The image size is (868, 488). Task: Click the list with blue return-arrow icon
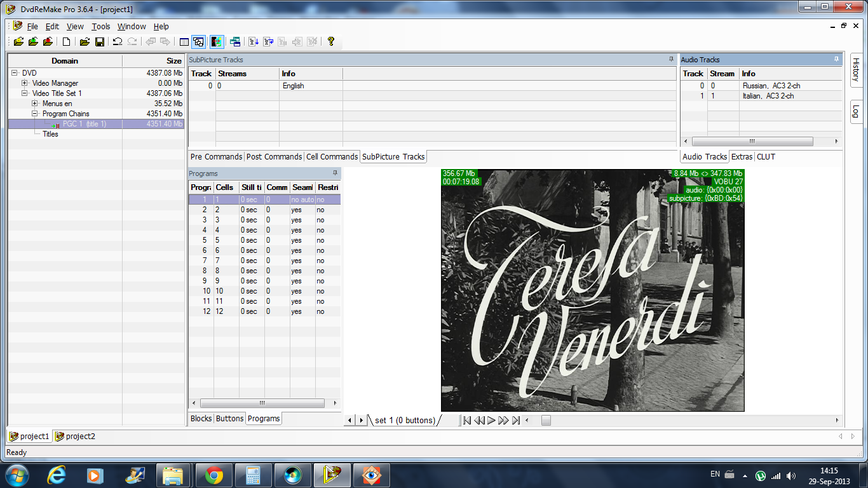(268, 42)
